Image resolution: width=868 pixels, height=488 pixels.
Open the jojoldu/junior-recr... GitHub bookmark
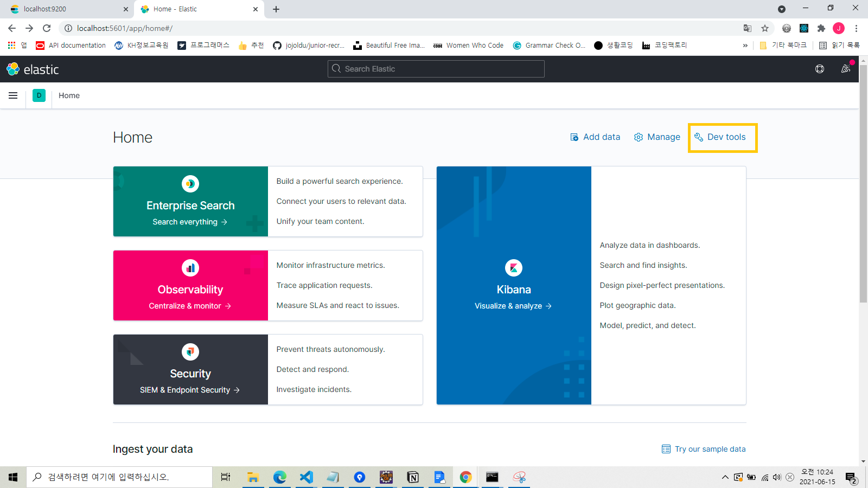(309, 46)
